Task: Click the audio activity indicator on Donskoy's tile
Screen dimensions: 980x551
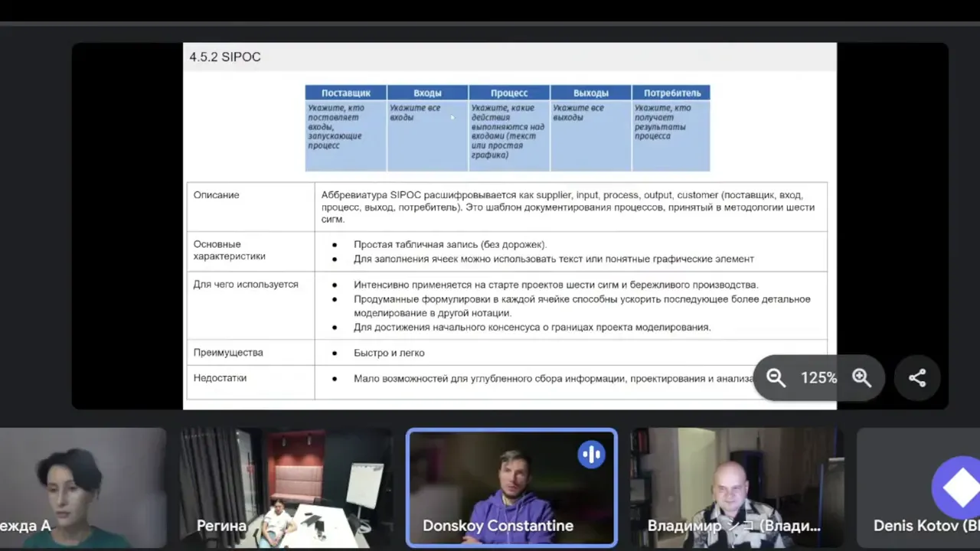Action: [x=591, y=454]
